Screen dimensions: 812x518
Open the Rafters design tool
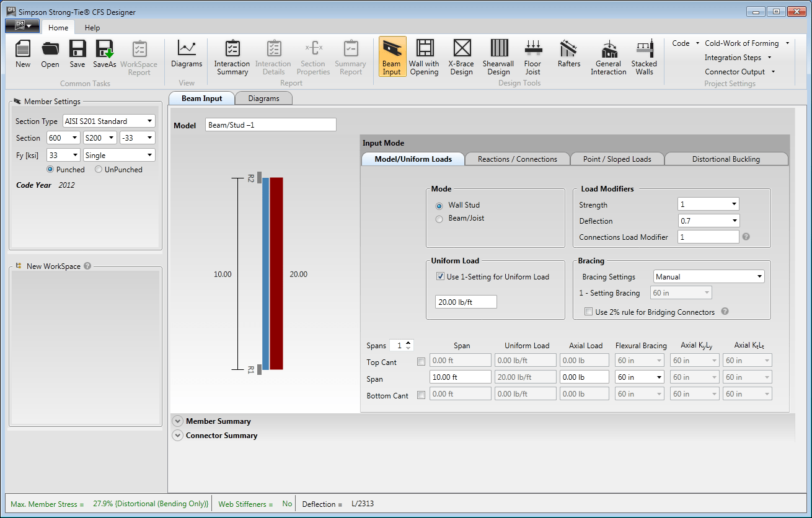[x=569, y=55]
